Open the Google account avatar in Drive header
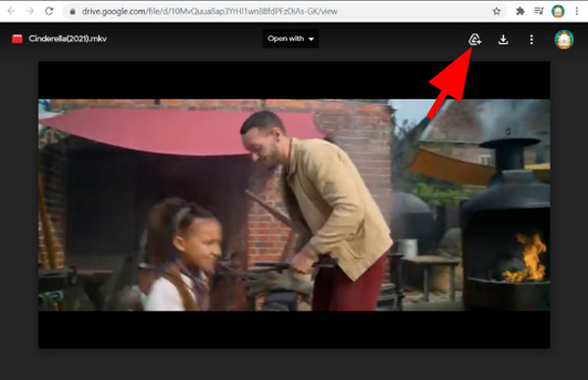588x380 pixels. [564, 39]
